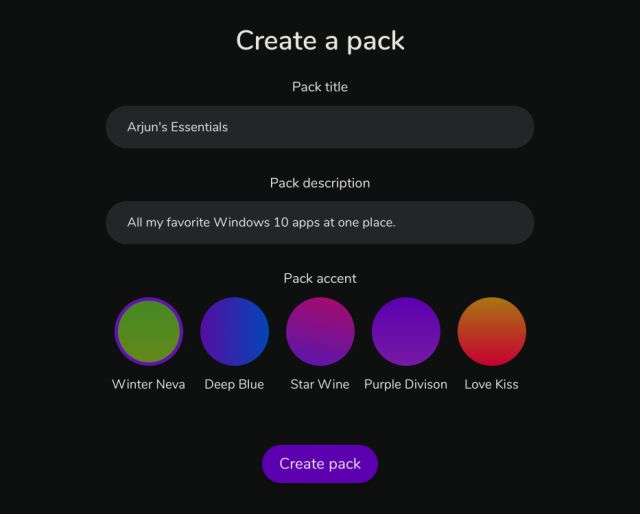This screenshot has width=640, height=514.
Task: Submit with the Create pack button
Action: coord(320,464)
